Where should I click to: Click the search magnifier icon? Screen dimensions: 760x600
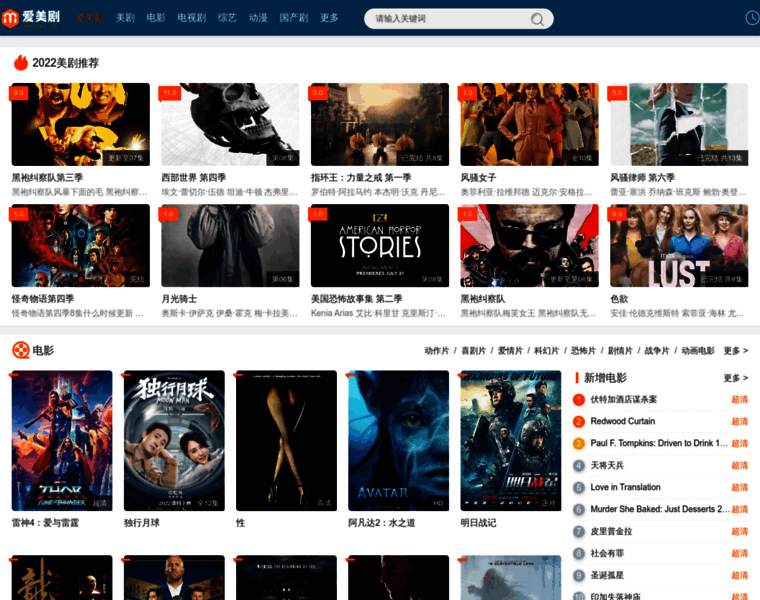[537, 19]
